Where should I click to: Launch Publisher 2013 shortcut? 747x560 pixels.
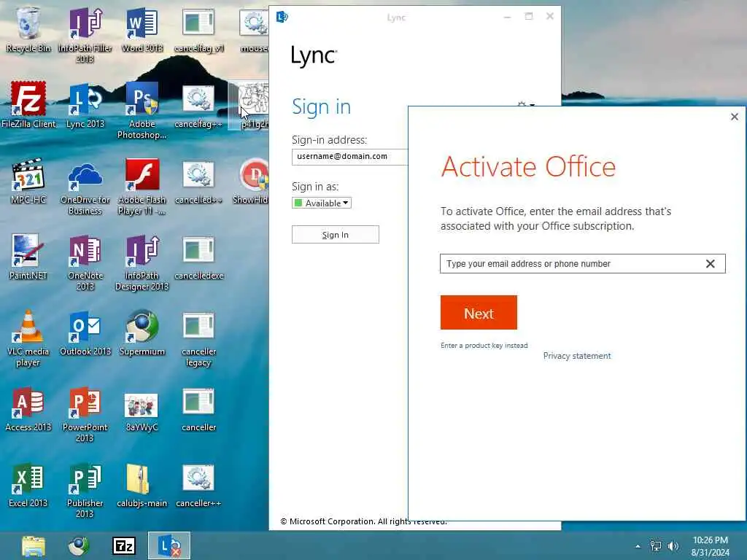click(85, 489)
